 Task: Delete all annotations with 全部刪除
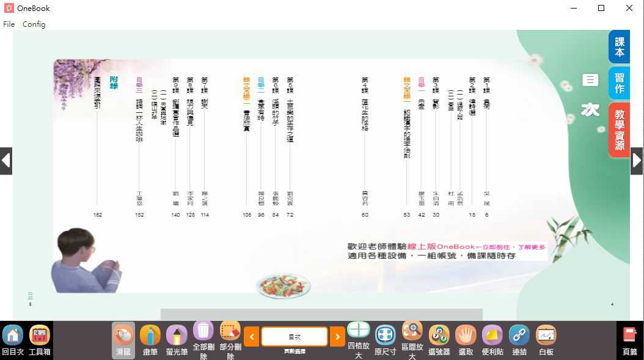(x=203, y=340)
